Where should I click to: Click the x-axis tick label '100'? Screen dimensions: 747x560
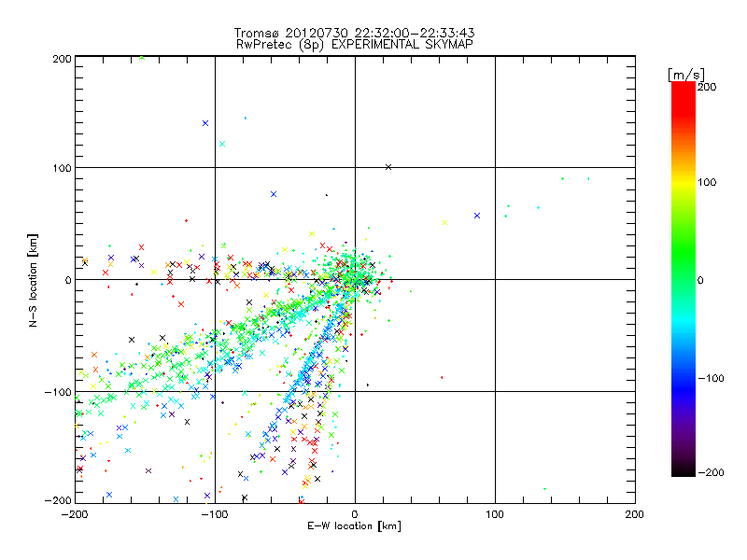coord(495,514)
